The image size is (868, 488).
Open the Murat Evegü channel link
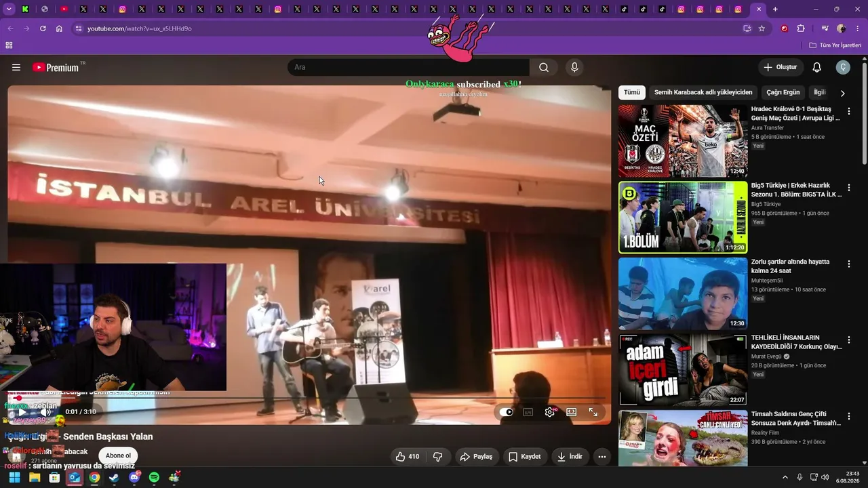coord(768,357)
